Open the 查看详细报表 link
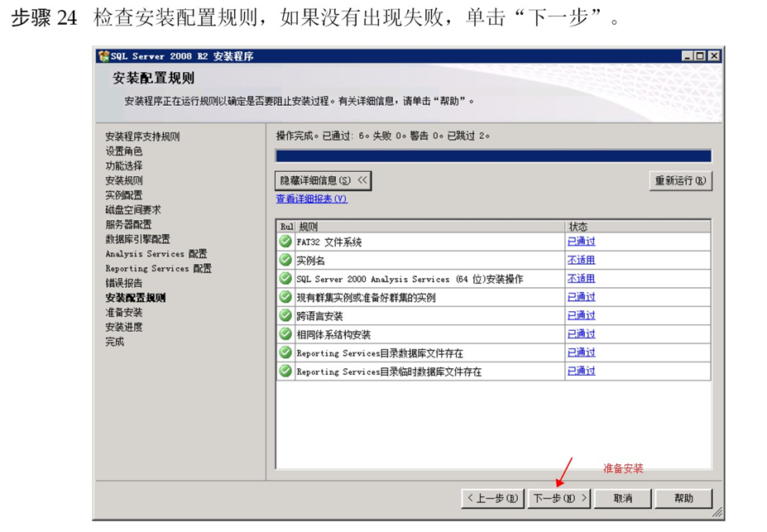The width and height of the screenshot is (767, 532). coord(312,199)
